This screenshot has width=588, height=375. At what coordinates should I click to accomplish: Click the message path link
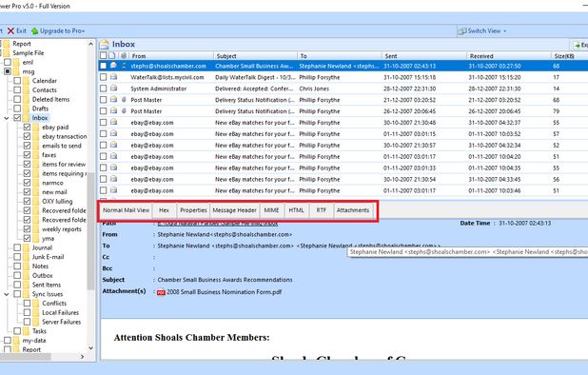[218, 224]
